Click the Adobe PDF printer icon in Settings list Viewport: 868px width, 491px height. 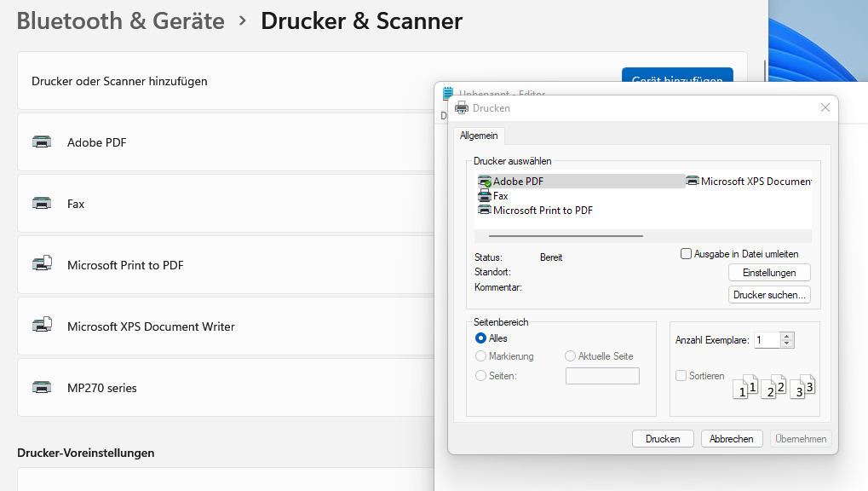tap(42, 142)
